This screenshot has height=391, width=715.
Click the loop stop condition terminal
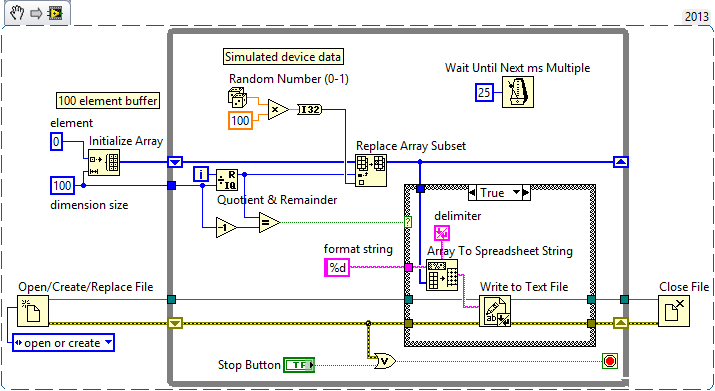point(610,361)
